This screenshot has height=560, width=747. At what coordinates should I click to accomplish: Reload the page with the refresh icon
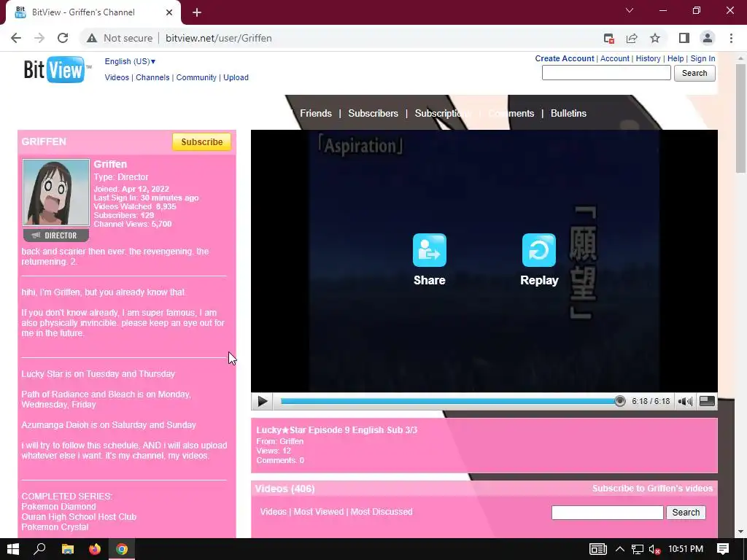(63, 38)
